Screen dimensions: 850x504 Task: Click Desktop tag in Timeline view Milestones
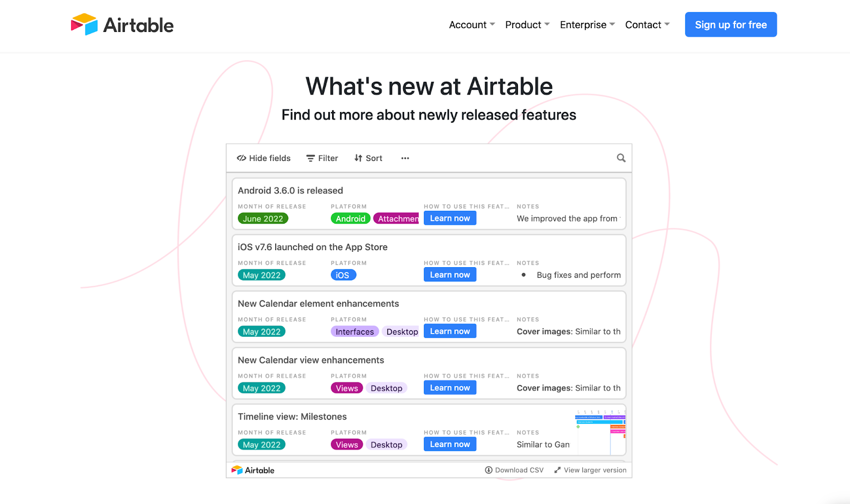point(386,445)
